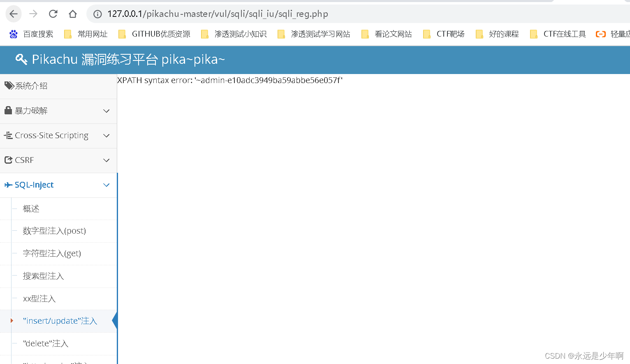The image size is (630, 364).
Task: Click the indent icon beside Cross-Site Scripting
Action: 8,135
